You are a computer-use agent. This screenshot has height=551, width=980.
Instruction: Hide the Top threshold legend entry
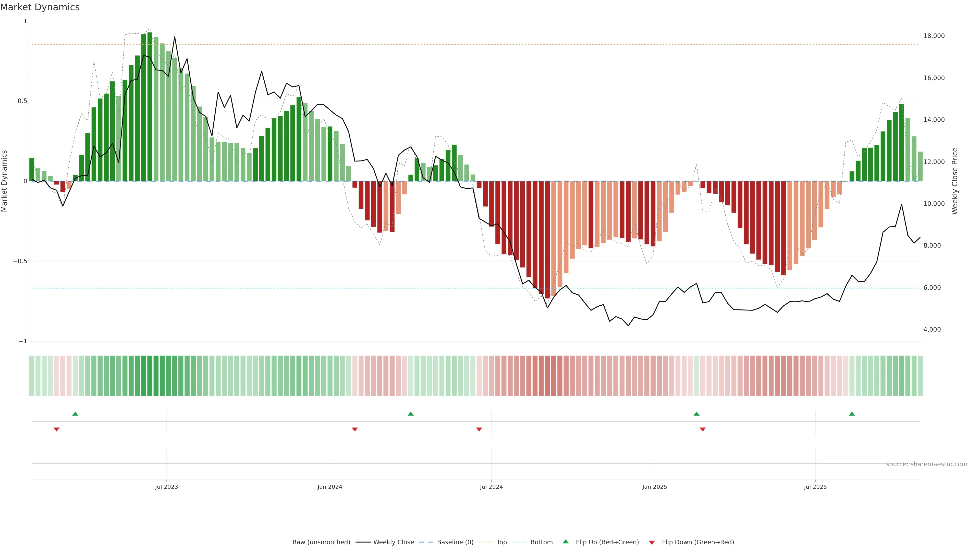tap(501, 542)
